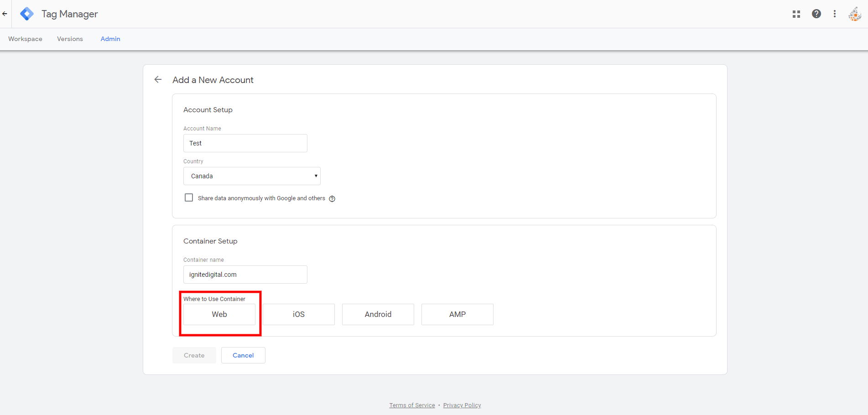This screenshot has height=415, width=868.
Task: Click the Account Name input field
Action: 245,143
